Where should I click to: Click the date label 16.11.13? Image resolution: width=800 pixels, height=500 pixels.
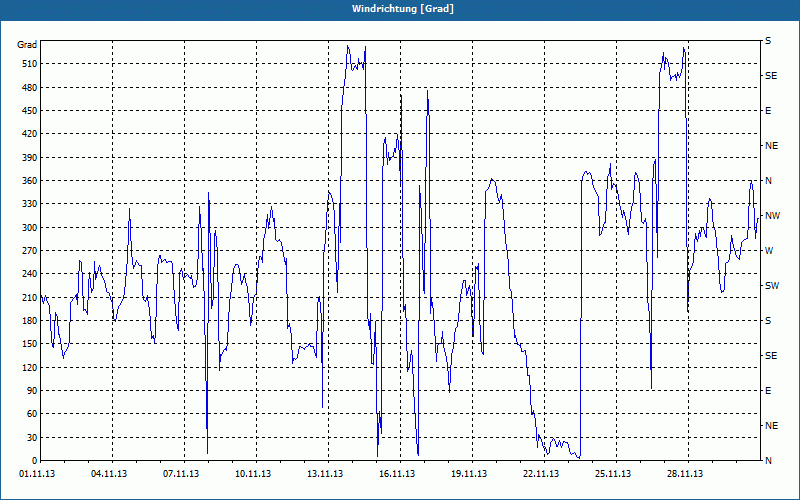pos(397,474)
